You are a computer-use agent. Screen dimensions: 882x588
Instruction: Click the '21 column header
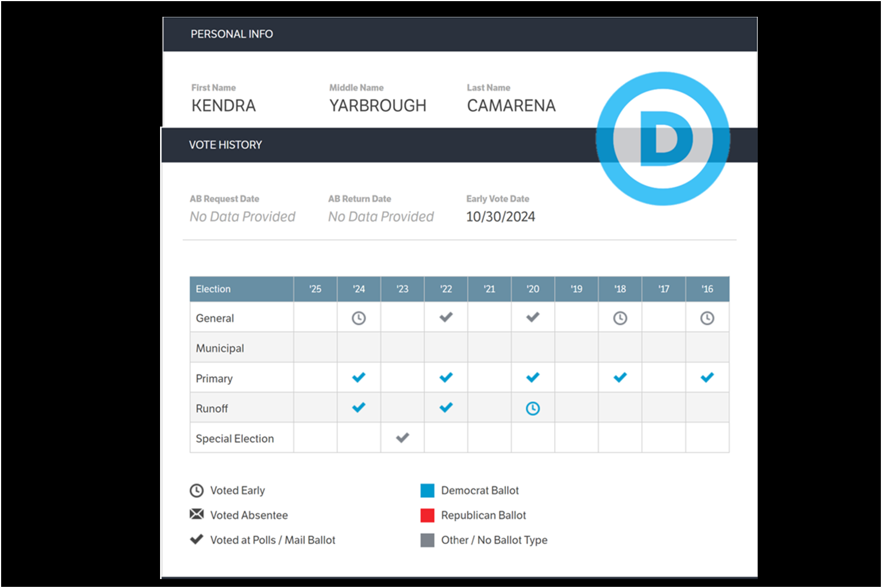(x=490, y=289)
